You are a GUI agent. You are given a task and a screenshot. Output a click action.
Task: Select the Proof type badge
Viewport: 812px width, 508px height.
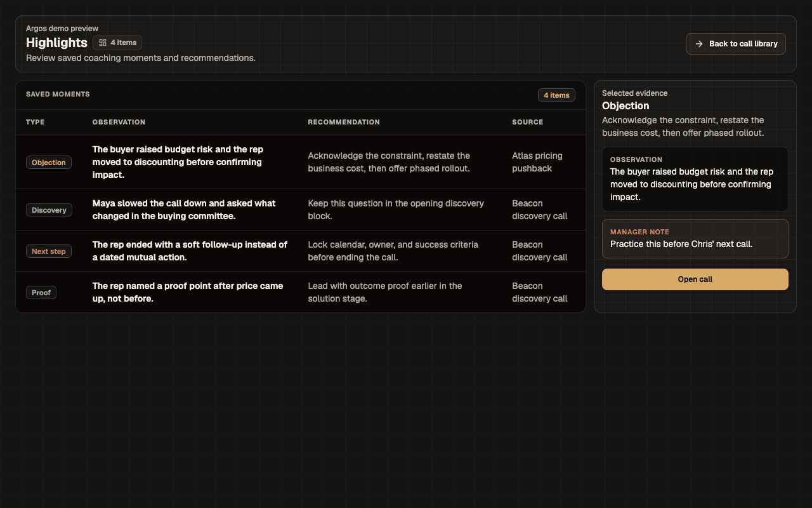click(41, 293)
